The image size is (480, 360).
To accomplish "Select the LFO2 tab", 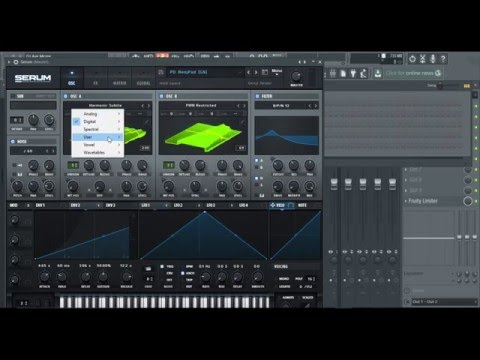I will coord(178,205).
